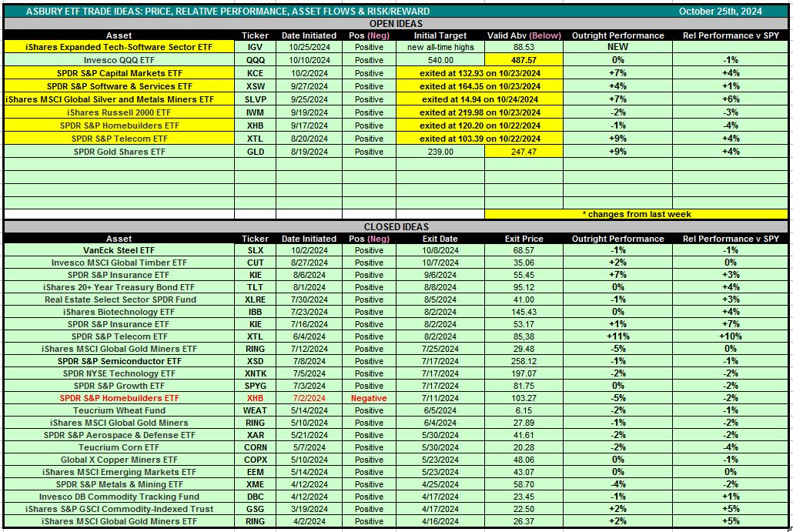793x532 pixels.
Task: Select the yellow 487.57 cell for QQQ
Action: [x=523, y=60]
